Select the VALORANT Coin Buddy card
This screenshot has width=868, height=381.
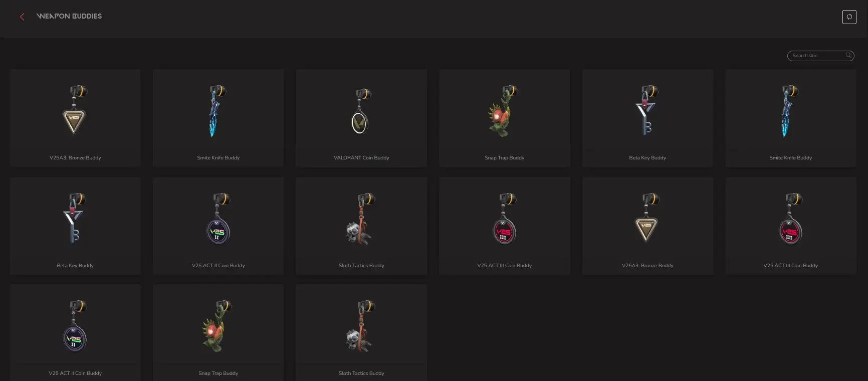pyautogui.click(x=361, y=118)
